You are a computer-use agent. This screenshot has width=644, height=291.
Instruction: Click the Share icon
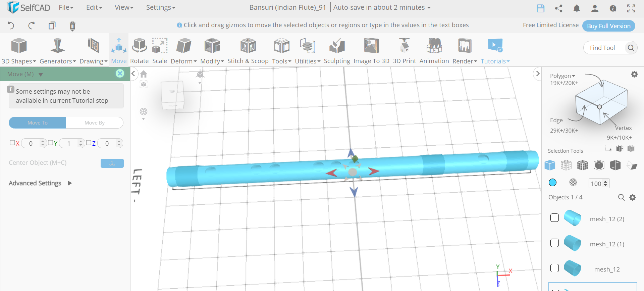pyautogui.click(x=558, y=8)
